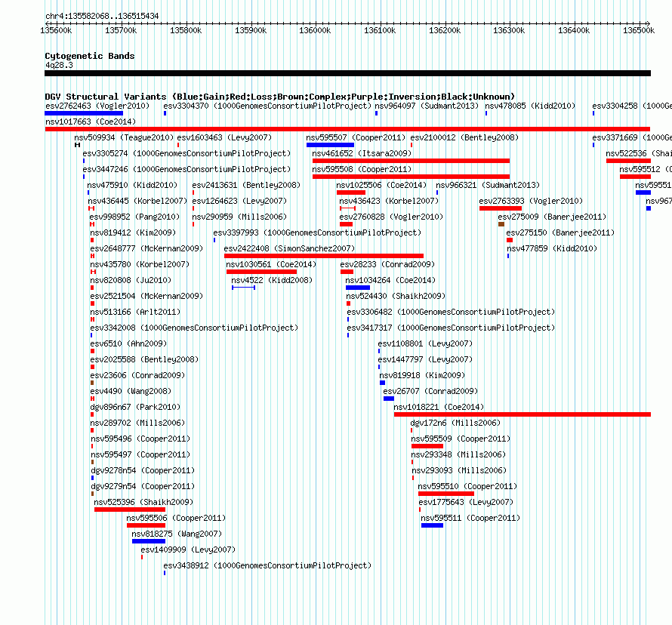The width and height of the screenshot is (672, 625).
Task: Select the esv2422408 (SimonSanchez2007) red bar
Action: [324, 256]
